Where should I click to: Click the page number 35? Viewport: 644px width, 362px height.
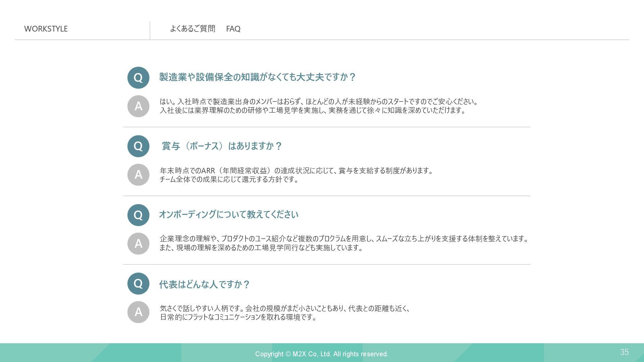(x=624, y=352)
